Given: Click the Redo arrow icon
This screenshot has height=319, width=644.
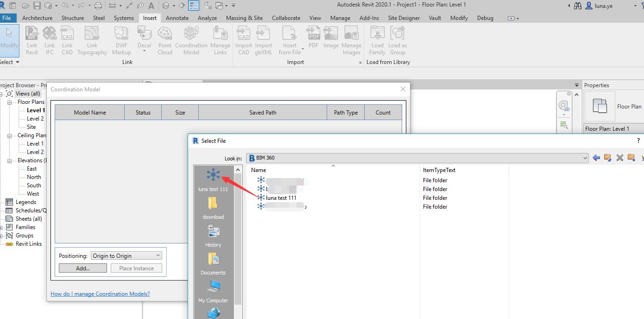Looking at the screenshot, I should tap(82, 6).
